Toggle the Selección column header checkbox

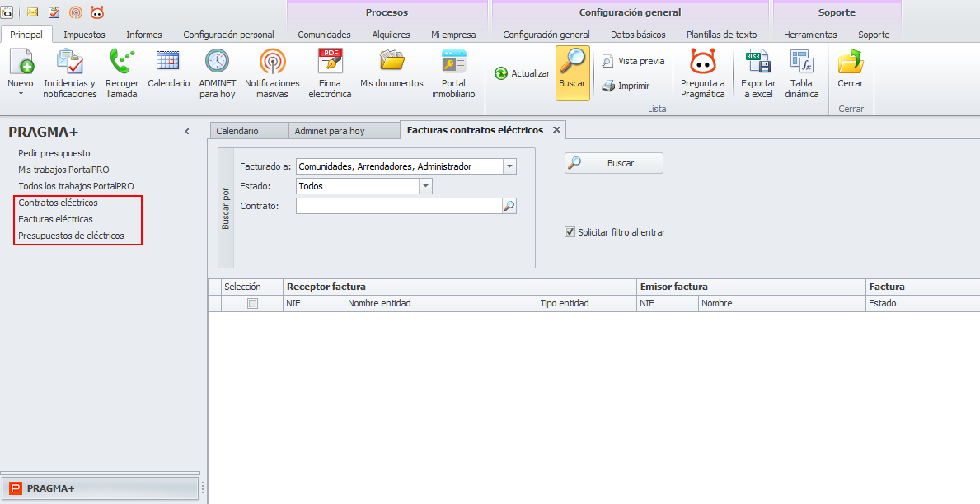tap(252, 304)
